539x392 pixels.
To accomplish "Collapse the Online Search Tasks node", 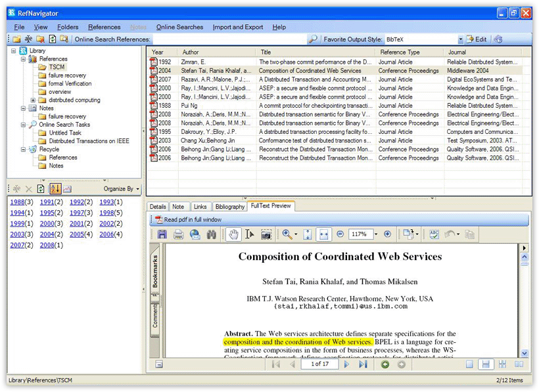I will point(23,125).
